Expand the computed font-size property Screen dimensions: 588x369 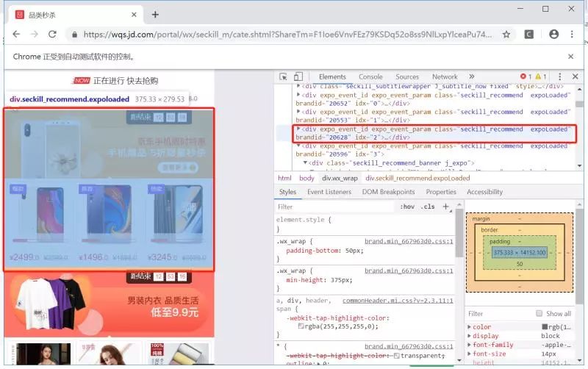click(469, 354)
